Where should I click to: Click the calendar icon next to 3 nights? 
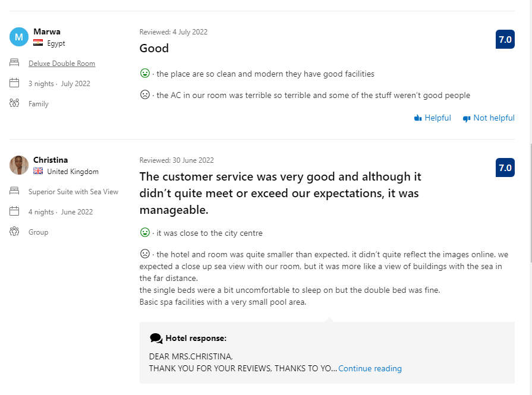tap(14, 83)
